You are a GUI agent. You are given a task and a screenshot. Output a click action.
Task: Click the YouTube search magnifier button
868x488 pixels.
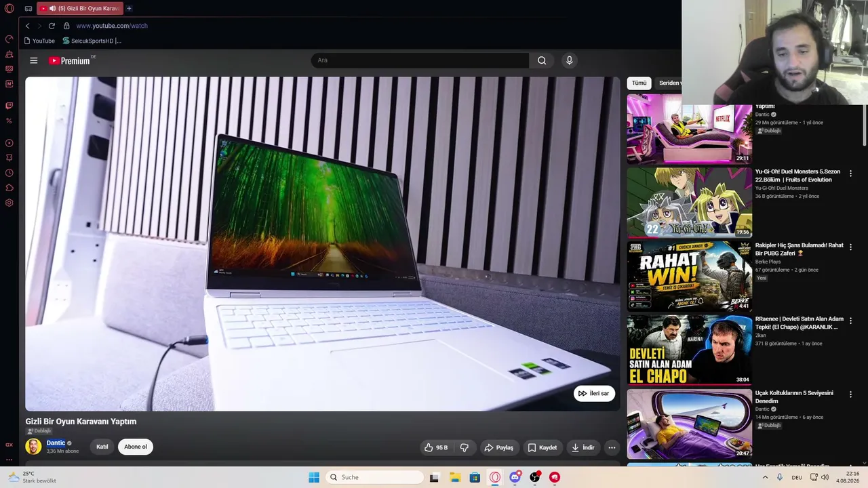(542, 60)
